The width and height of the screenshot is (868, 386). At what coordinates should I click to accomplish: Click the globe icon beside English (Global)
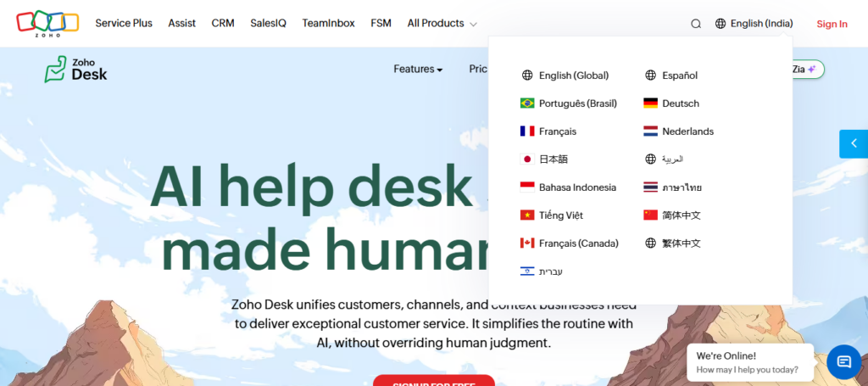527,76
